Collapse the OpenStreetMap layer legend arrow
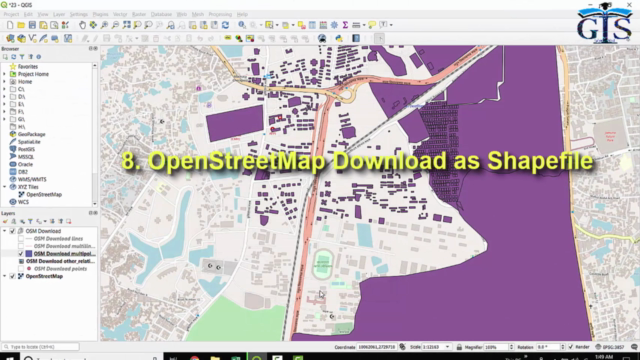640x360 pixels. pyautogui.click(x=4, y=276)
